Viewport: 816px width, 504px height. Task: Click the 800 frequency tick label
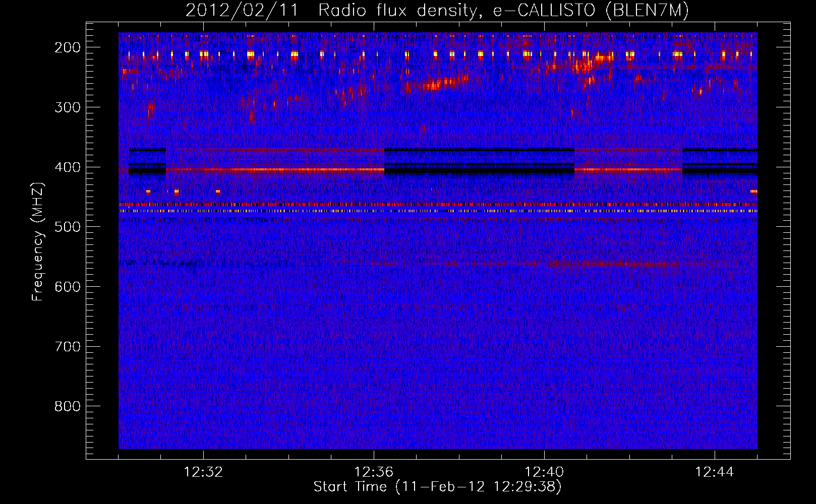coord(68,406)
